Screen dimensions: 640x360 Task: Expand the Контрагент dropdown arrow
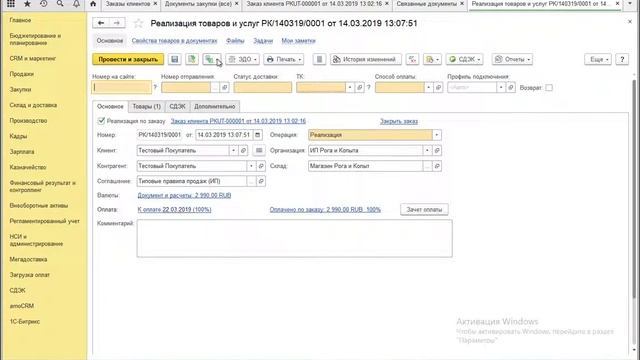pyautogui.click(x=251, y=166)
